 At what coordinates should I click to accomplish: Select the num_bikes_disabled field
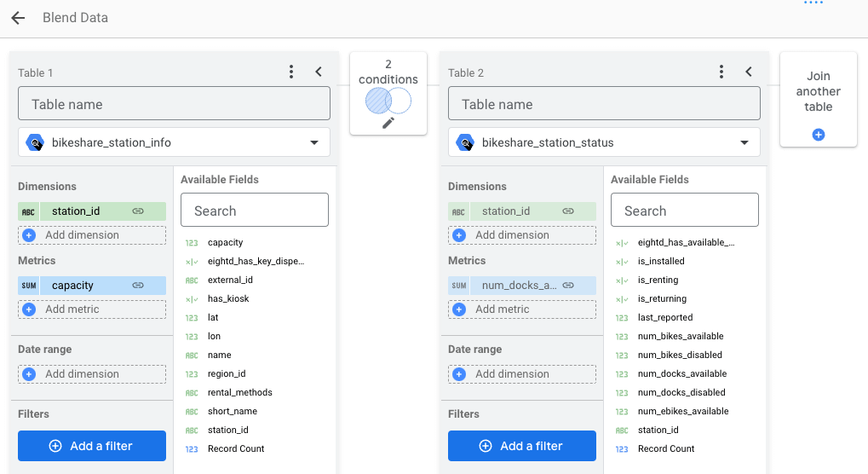pos(680,355)
